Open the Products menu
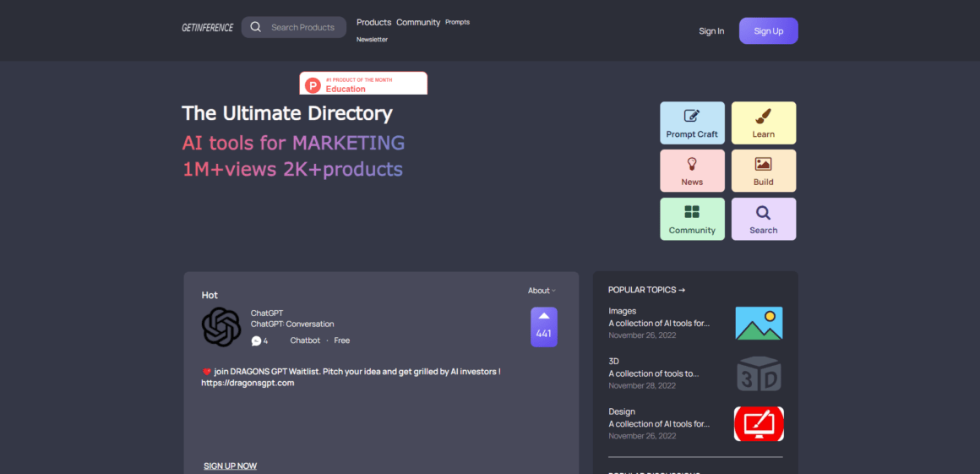The height and width of the screenshot is (474, 980). (373, 22)
